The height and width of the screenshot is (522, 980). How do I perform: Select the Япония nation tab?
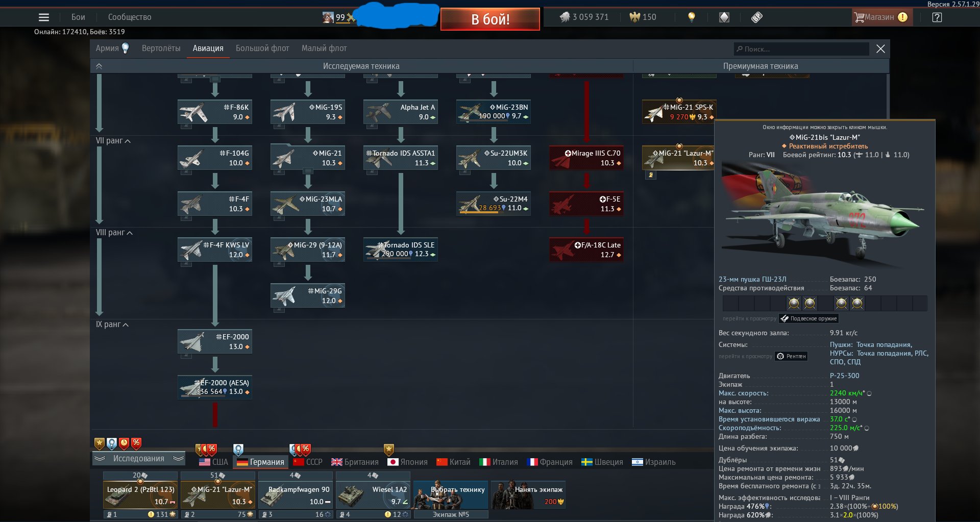[407, 462]
